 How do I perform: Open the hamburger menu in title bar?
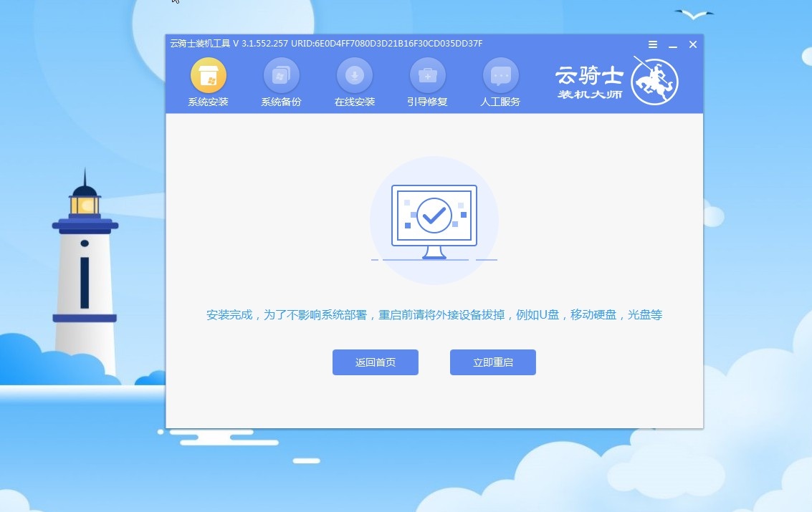point(653,44)
